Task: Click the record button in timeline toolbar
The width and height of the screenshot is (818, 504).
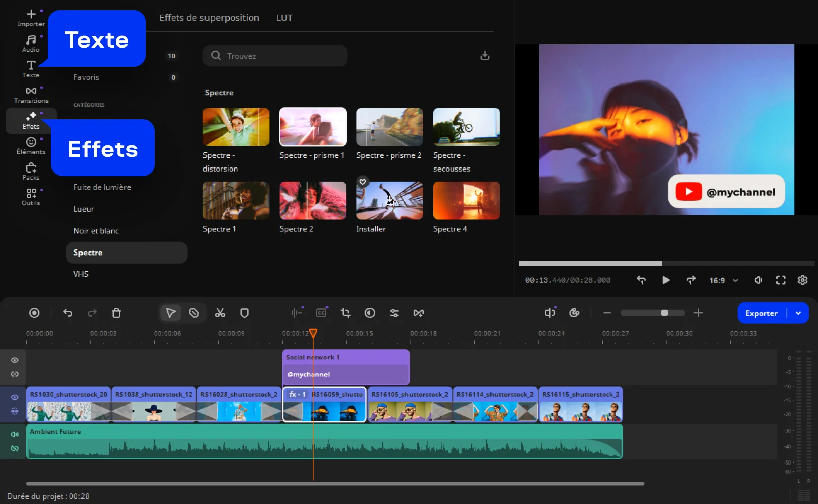Action: 34,313
